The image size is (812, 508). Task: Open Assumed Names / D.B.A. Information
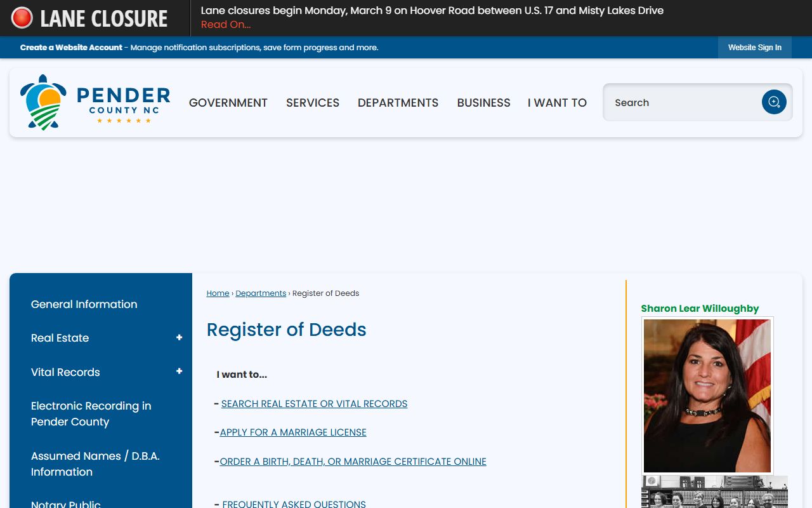95,464
